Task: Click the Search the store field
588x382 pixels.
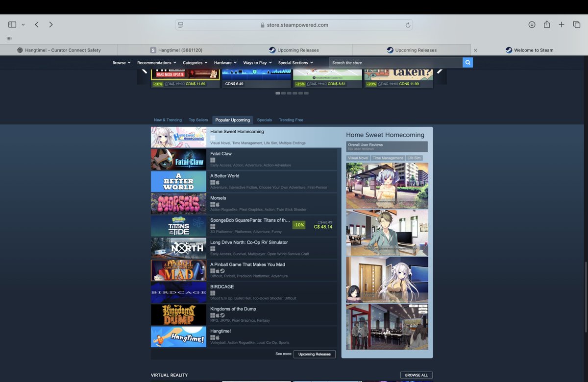Action: [396, 63]
